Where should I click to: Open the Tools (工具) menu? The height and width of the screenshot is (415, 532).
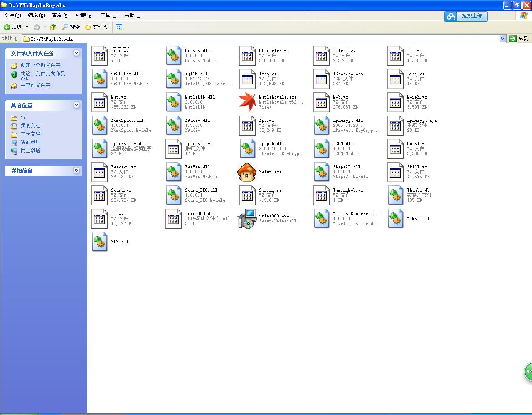(x=108, y=15)
